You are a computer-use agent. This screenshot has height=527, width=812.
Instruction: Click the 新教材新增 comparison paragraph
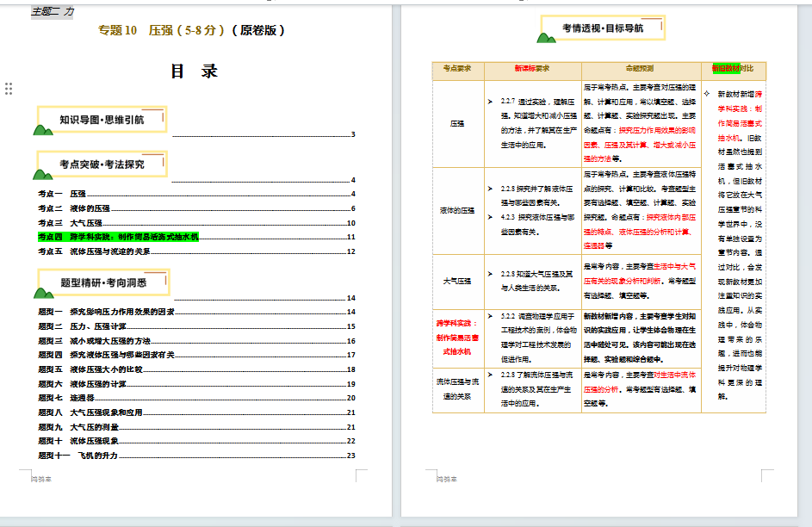pyautogui.click(x=735, y=245)
